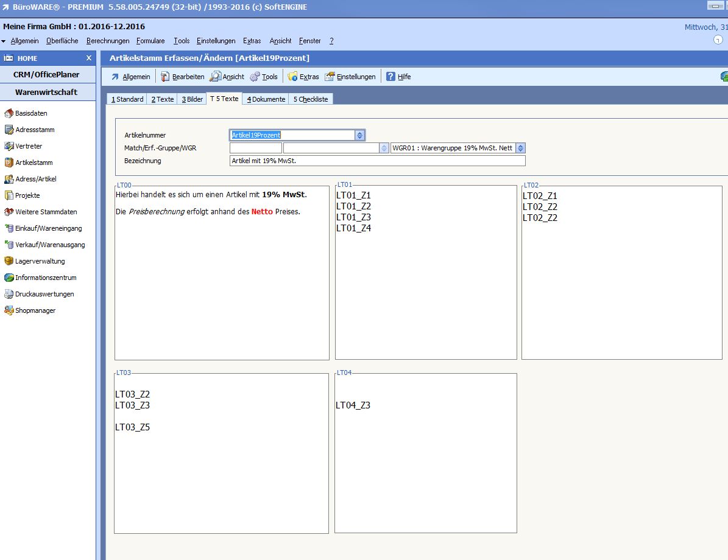Open Adressstamm via its sidebar icon
Screen dimensions: 728x560
(9, 130)
